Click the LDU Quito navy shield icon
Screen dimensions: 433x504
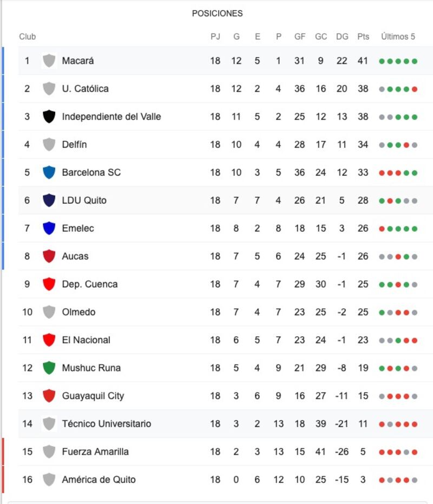(49, 200)
